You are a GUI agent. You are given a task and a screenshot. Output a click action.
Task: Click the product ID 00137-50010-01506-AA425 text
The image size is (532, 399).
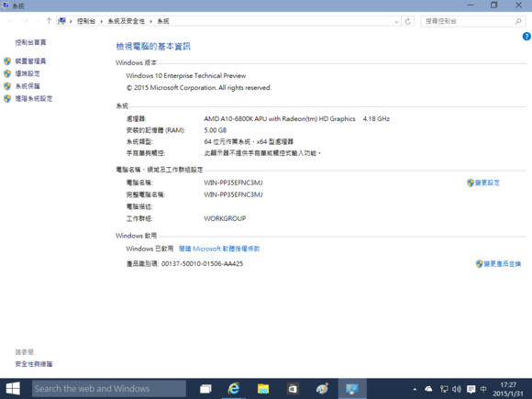pyautogui.click(x=202, y=264)
